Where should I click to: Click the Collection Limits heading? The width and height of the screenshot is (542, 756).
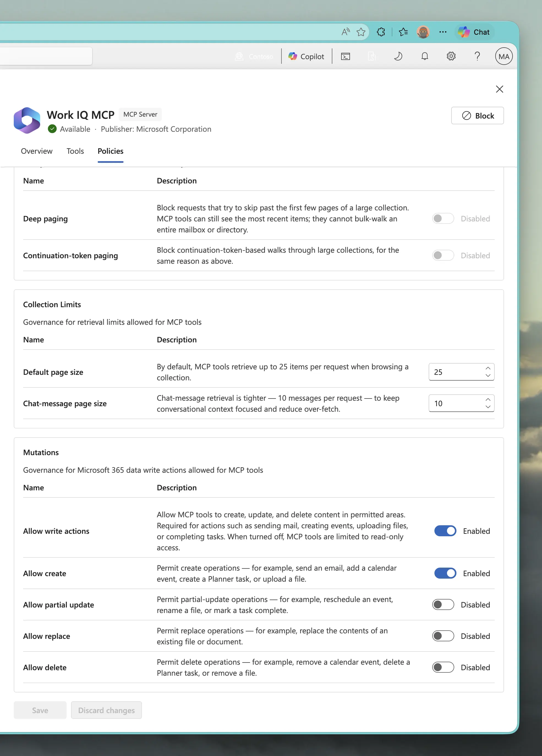tap(52, 305)
